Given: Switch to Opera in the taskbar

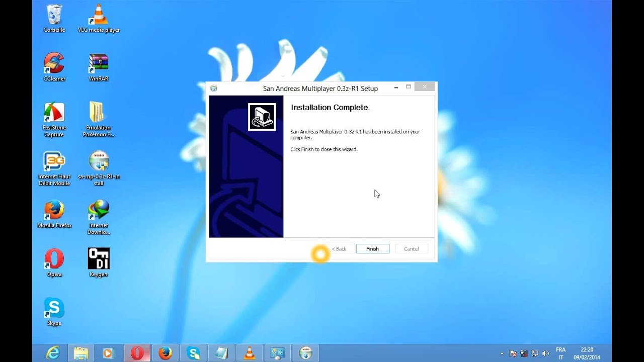Looking at the screenshot, I should pos(137,353).
